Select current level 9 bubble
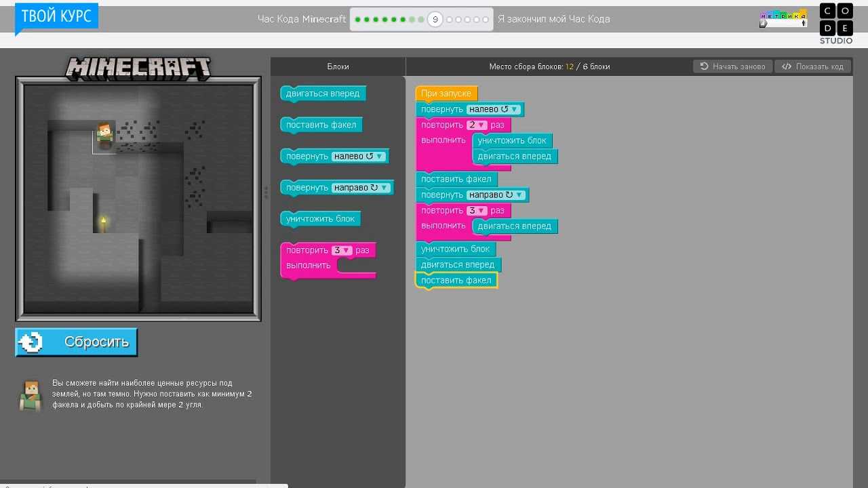Viewport: 868px width, 488px height. (x=435, y=20)
